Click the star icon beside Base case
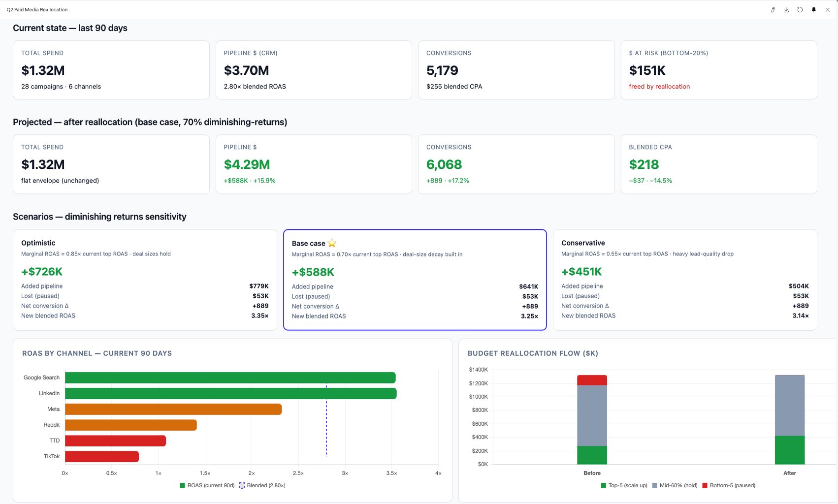This screenshot has height=504, width=838. tap(332, 243)
